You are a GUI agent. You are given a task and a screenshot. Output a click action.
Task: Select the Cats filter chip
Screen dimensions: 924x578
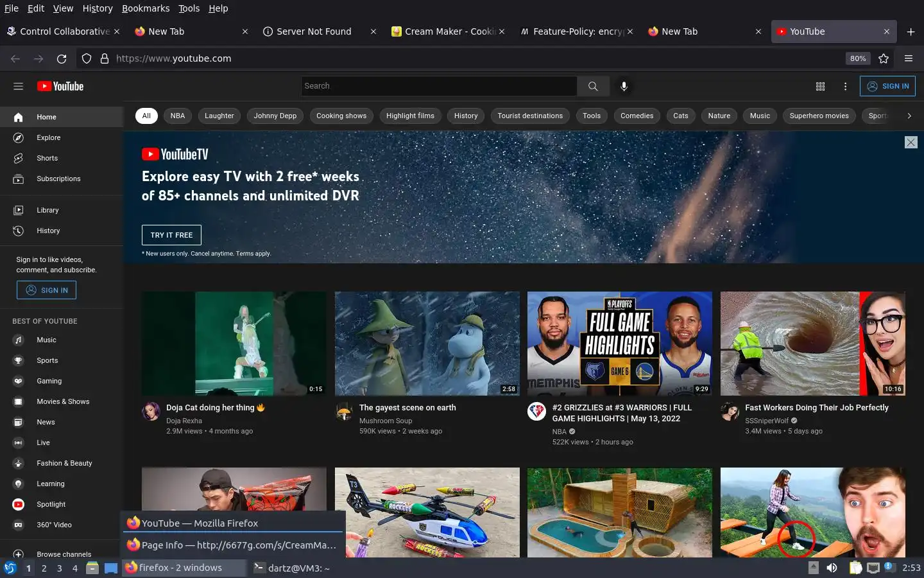pyautogui.click(x=681, y=116)
